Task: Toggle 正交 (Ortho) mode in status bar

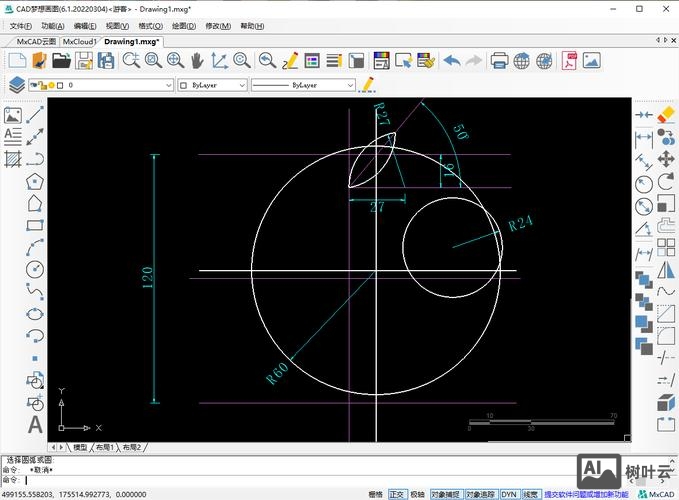Action: point(397,494)
